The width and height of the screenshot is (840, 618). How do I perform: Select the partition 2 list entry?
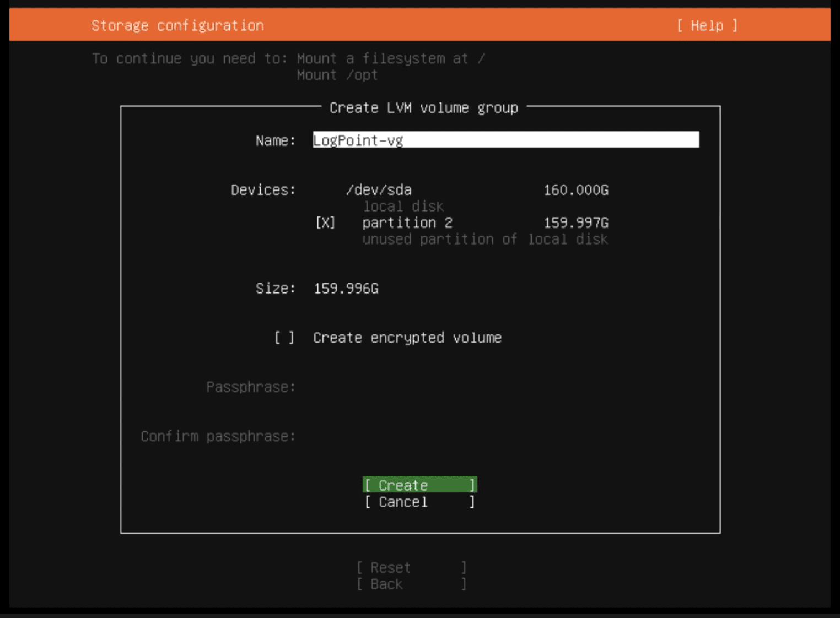coord(407,223)
